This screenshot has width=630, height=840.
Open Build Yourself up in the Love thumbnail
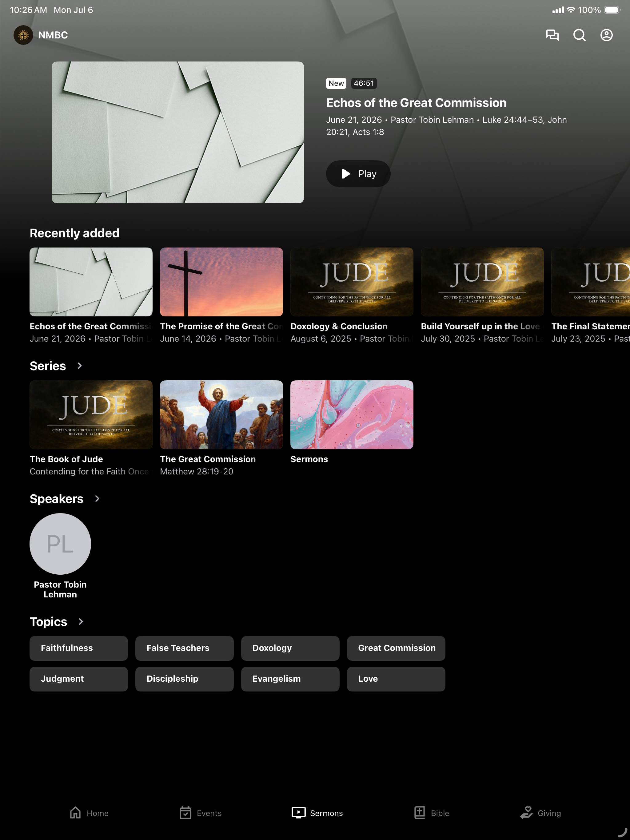(482, 282)
